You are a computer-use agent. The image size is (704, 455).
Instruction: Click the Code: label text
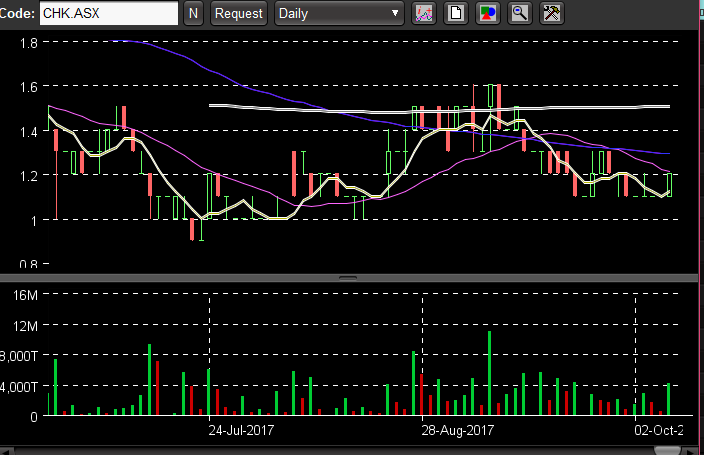(17, 13)
